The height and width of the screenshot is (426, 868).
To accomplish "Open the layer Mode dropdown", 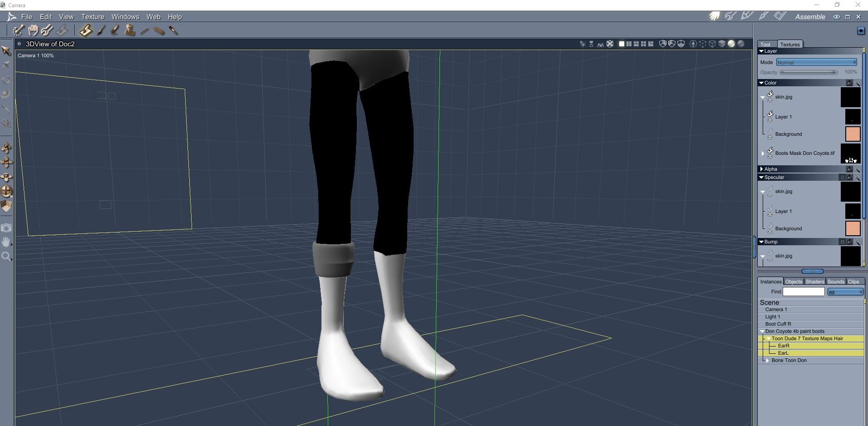I will coord(816,62).
